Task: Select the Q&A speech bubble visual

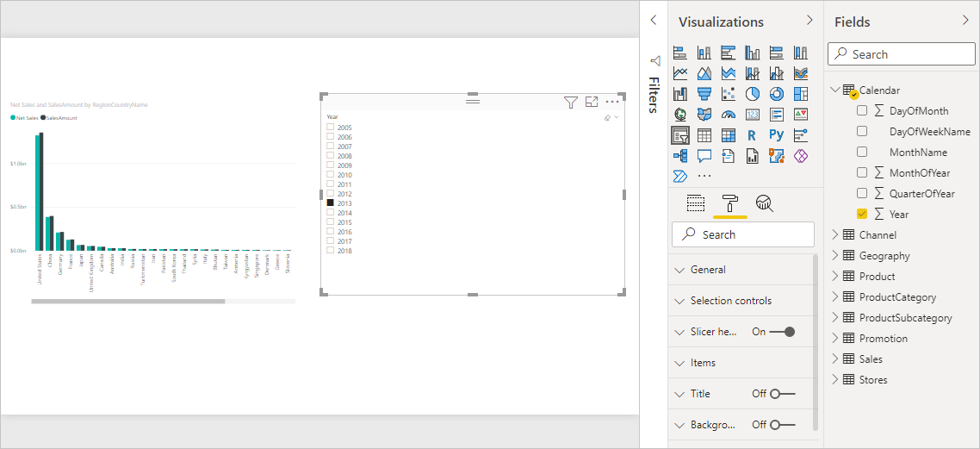Action: [x=704, y=156]
